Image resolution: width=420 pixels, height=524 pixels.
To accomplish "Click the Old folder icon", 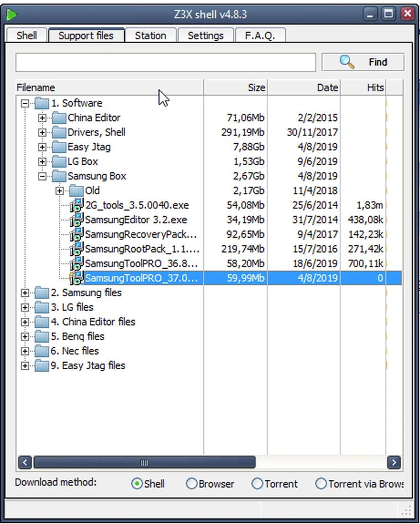I will (x=76, y=191).
